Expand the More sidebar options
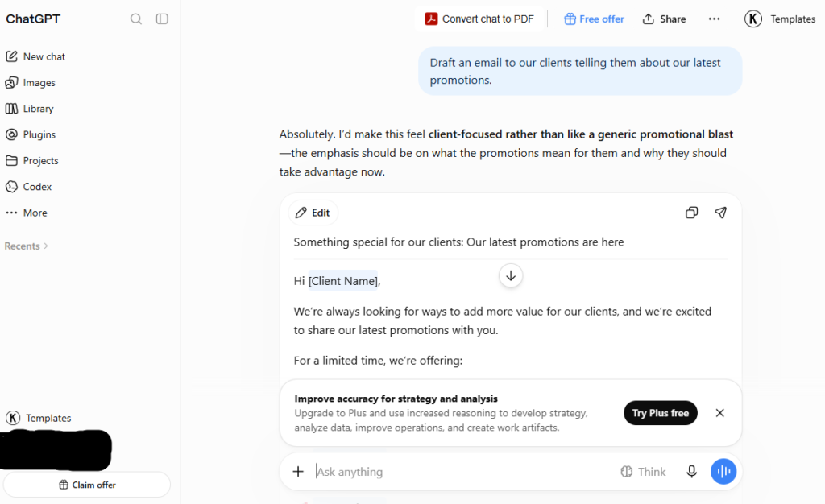 27,213
